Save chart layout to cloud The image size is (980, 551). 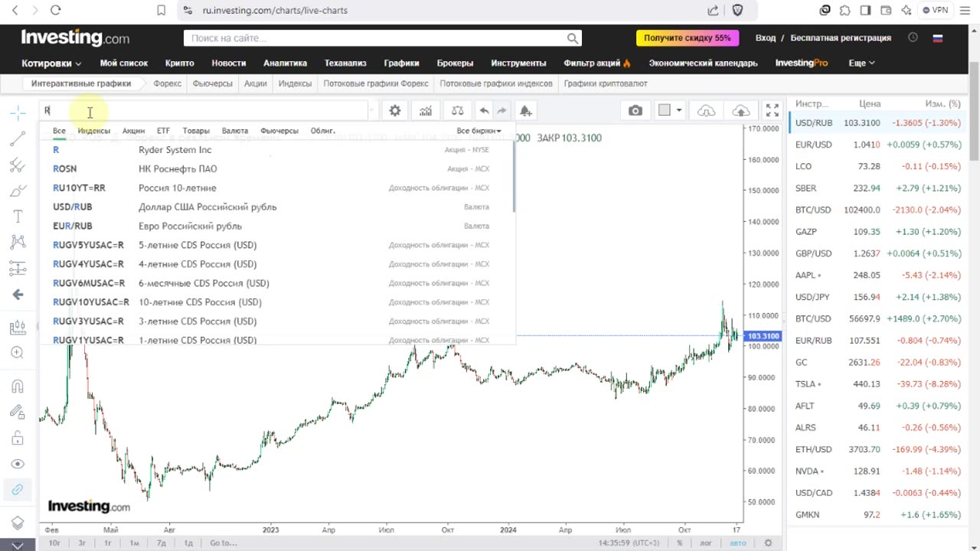click(740, 111)
